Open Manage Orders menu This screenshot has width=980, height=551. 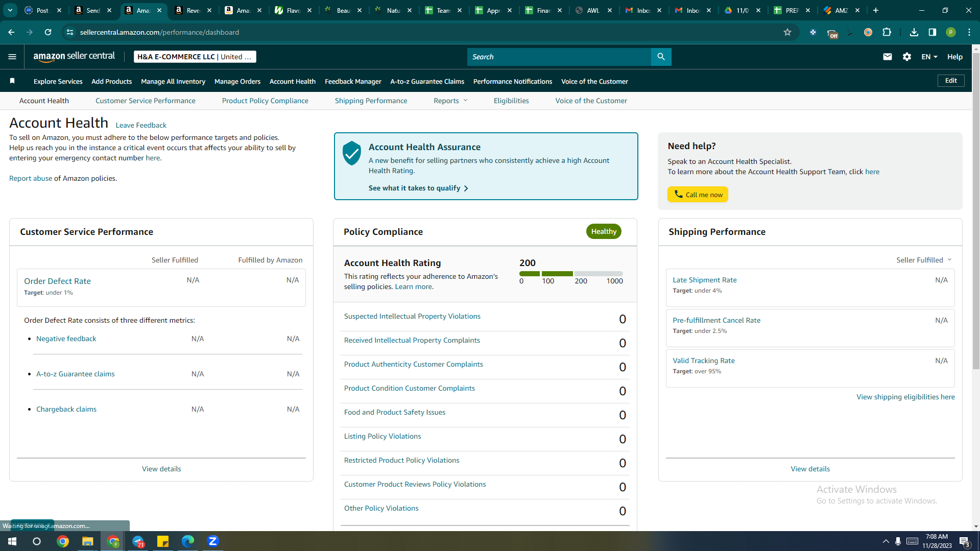coord(237,81)
